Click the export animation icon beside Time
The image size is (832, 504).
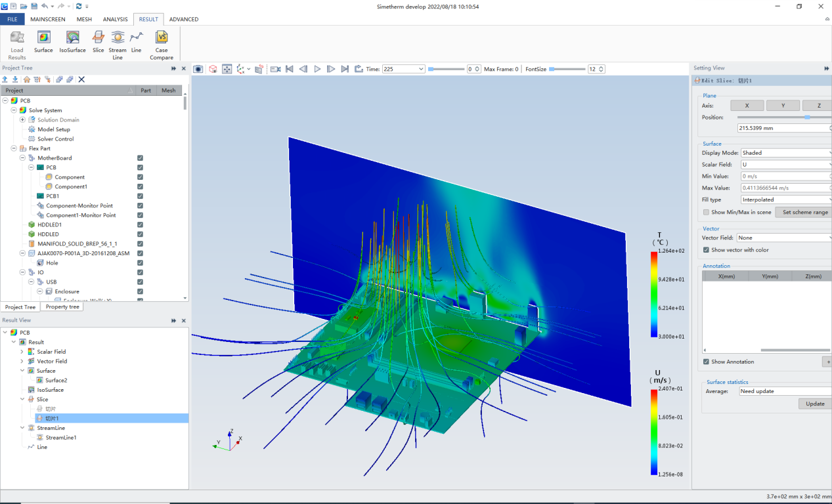tap(359, 69)
